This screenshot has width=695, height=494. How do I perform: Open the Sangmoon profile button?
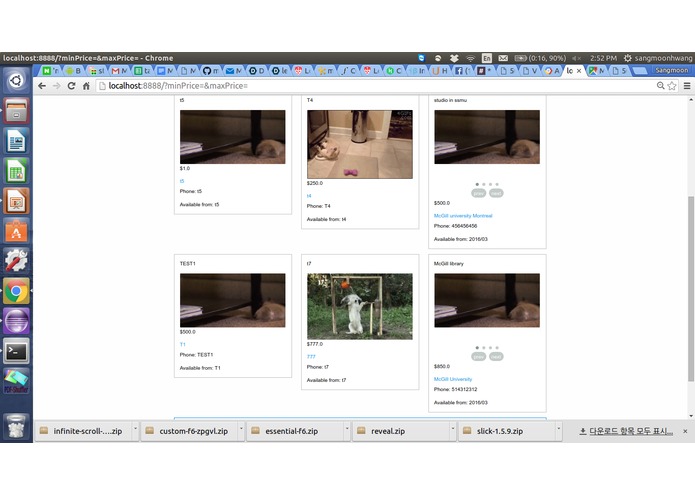(672, 70)
